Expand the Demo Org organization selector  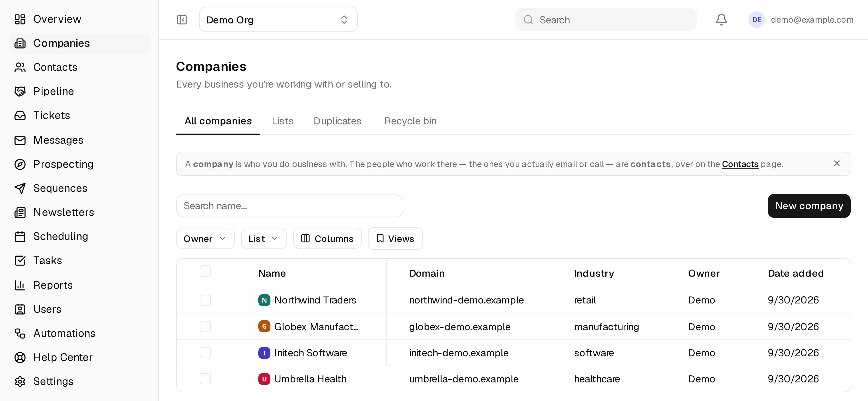click(x=278, y=19)
